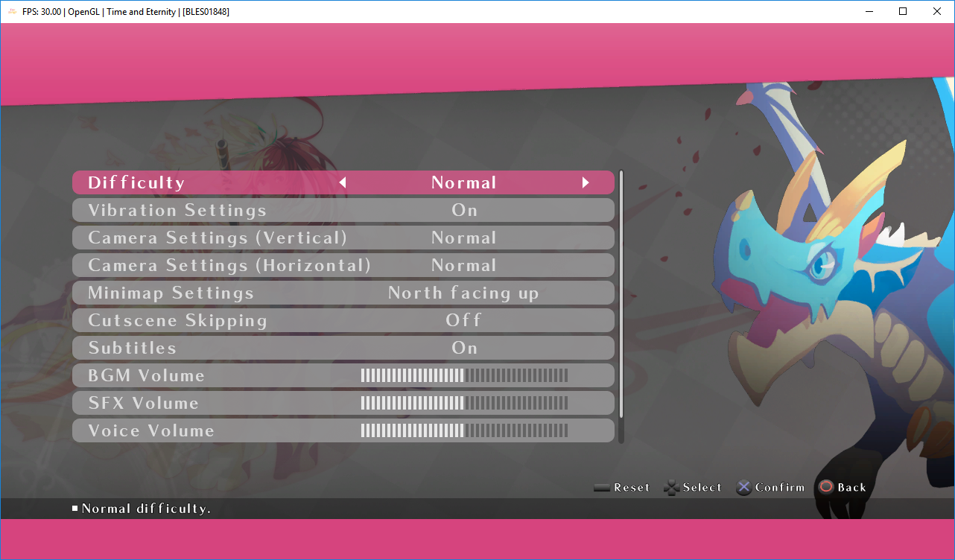This screenshot has height=560, width=955.
Task: Click the Subtitles label
Action: (x=133, y=348)
